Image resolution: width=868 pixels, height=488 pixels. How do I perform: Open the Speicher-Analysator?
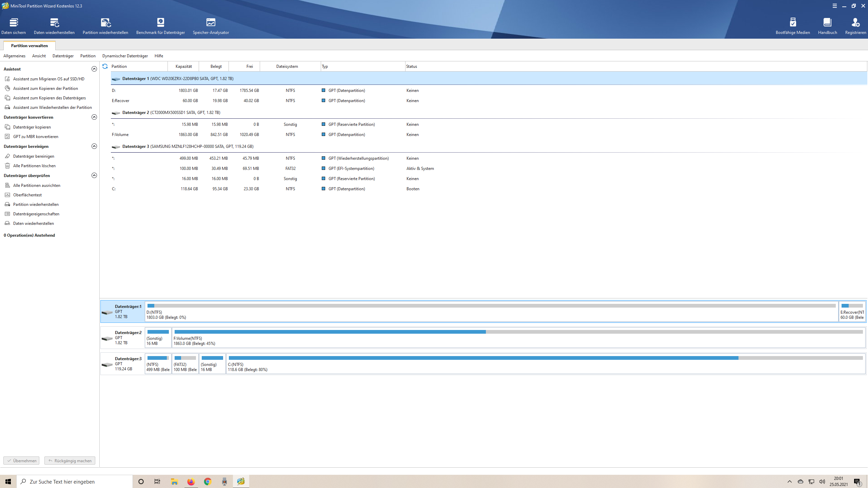211,25
